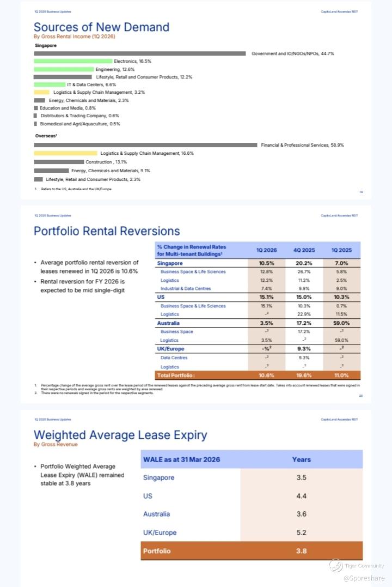The width and height of the screenshot is (392, 587).
Task: Click the Singapore "3.5" WALE value
Action: [302, 477]
